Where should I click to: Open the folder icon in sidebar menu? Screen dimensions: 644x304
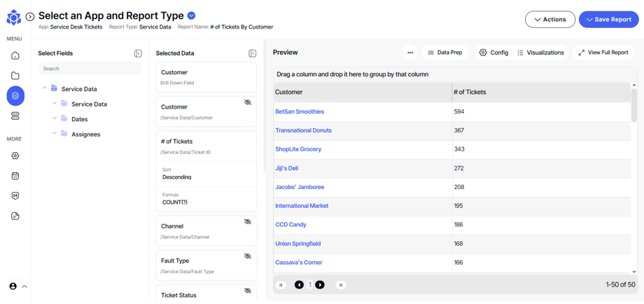coord(15,76)
